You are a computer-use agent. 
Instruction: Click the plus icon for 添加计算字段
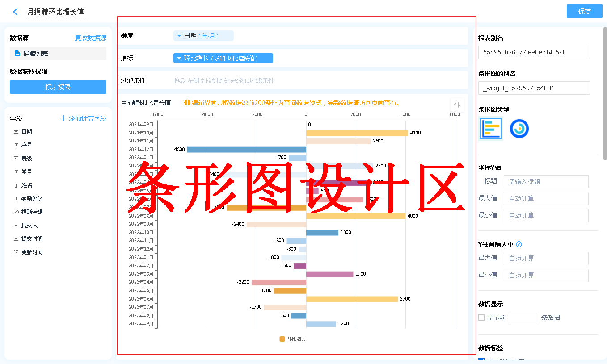(63, 118)
